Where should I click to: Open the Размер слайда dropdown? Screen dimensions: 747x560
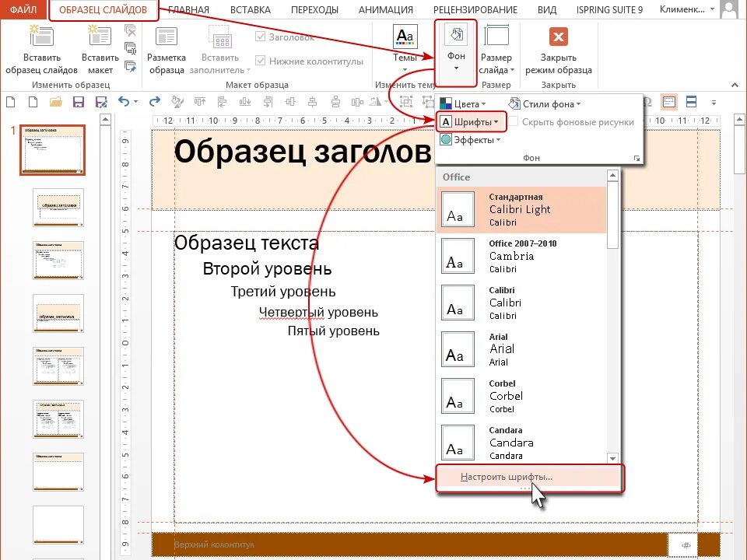(x=496, y=50)
